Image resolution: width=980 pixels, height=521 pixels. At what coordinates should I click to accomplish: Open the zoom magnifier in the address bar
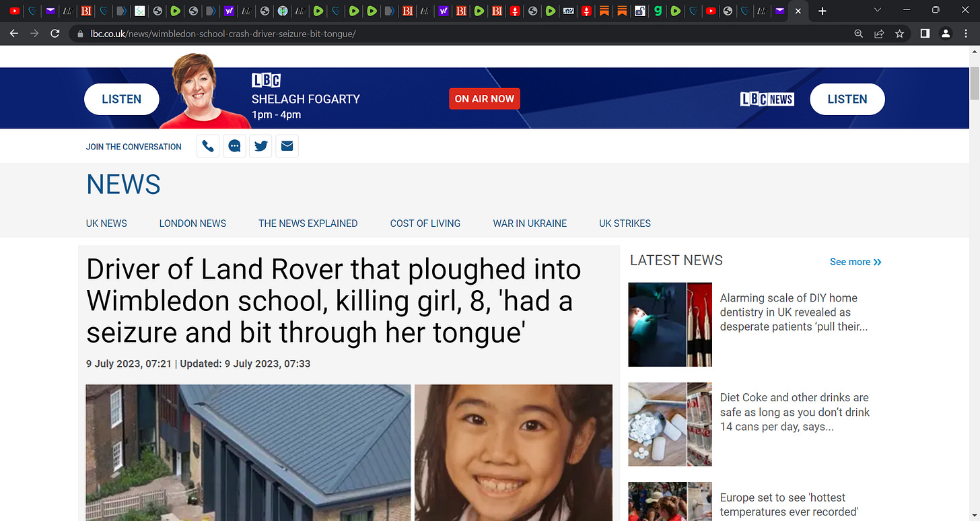pos(858,34)
